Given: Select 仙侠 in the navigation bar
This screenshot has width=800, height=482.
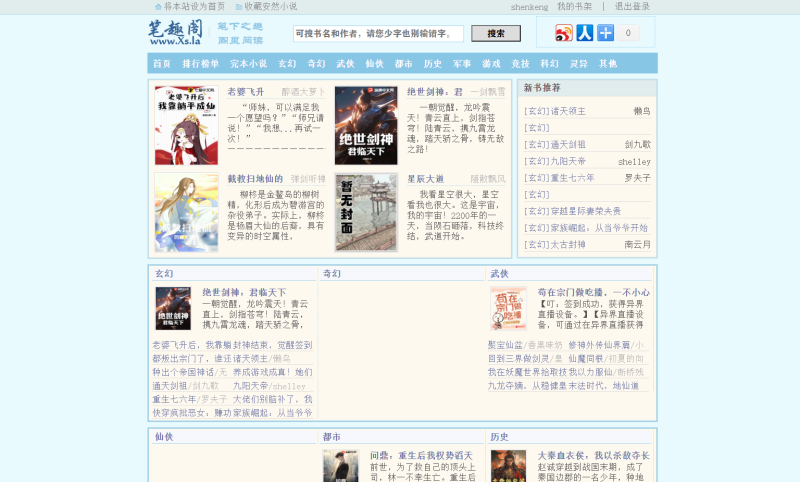Looking at the screenshot, I should (374, 64).
